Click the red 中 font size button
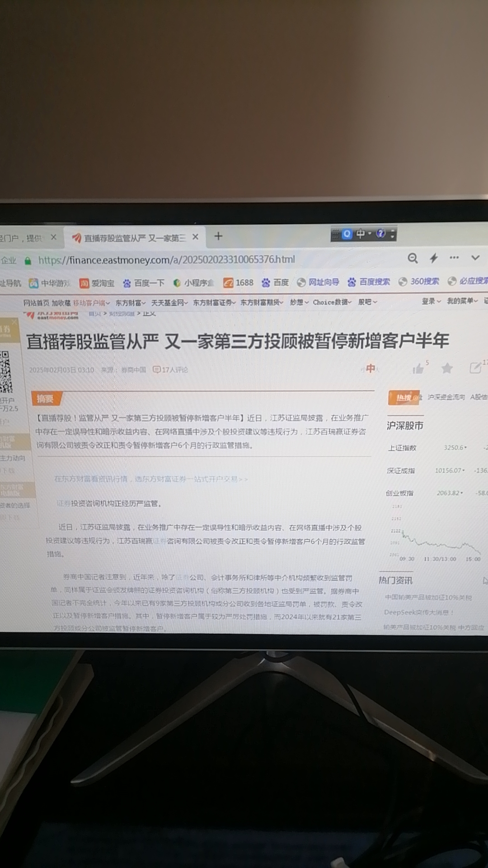Screen dimensions: 488x868 tap(371, 368)
